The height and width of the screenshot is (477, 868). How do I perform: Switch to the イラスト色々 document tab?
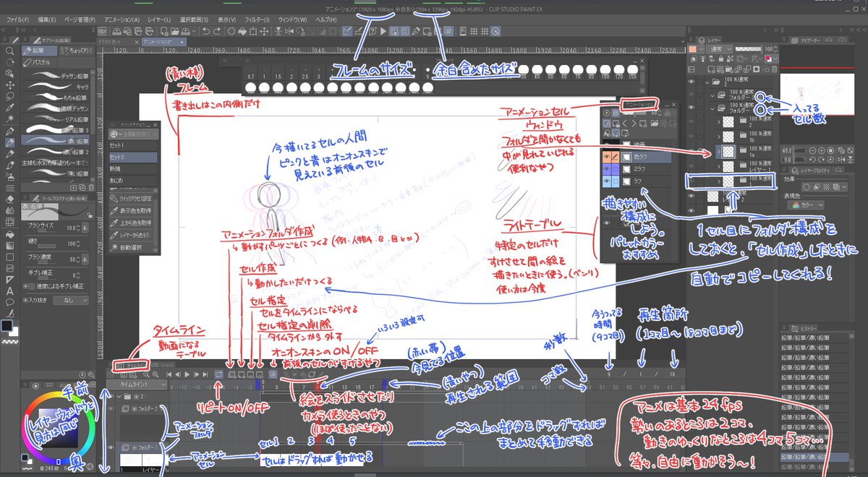pyautogui.click(x=118, y=43)
